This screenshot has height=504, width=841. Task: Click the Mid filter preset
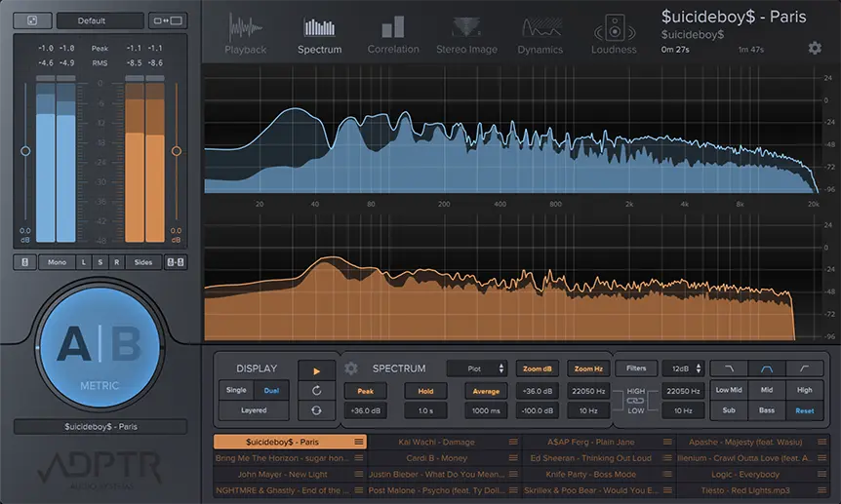[x=767, y=390]
